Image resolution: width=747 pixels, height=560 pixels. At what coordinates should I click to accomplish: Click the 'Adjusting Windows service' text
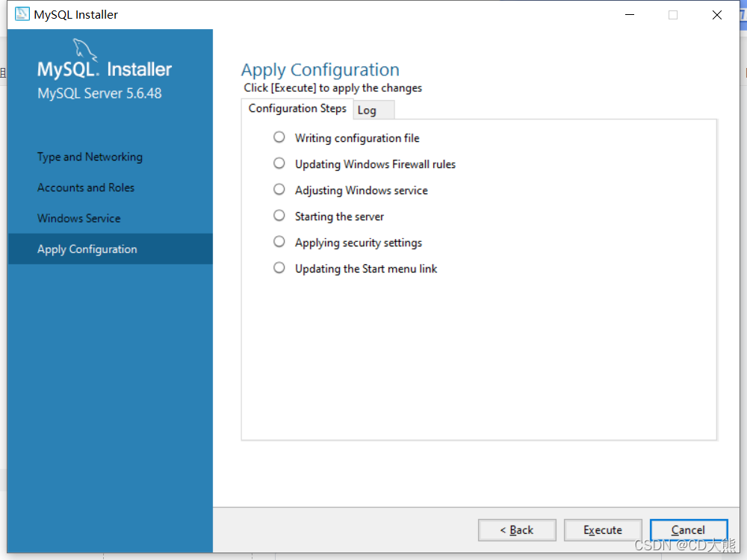coord(362,190)
